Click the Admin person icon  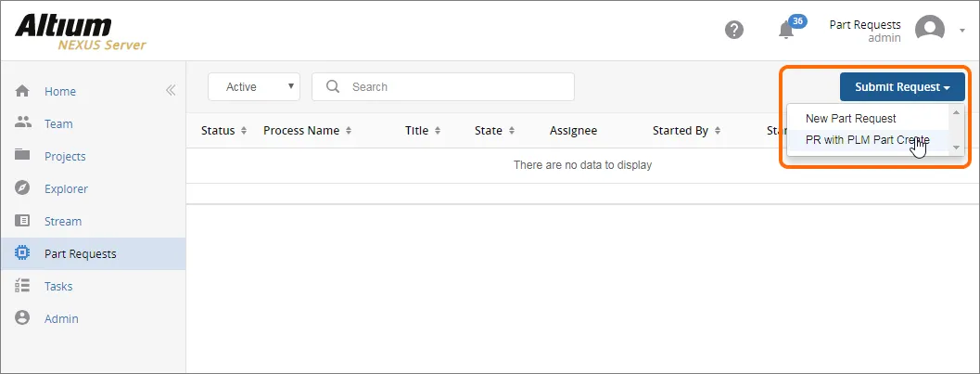tap(22, 317)
